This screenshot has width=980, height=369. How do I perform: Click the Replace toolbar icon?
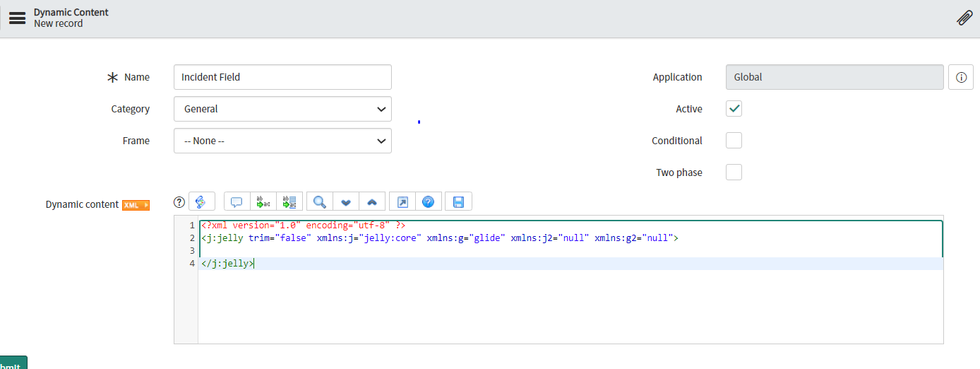263,202
